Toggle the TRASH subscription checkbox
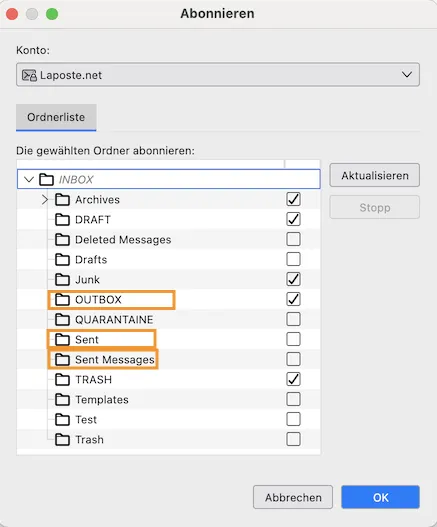437x527 pixels. [x=293, y=379]
